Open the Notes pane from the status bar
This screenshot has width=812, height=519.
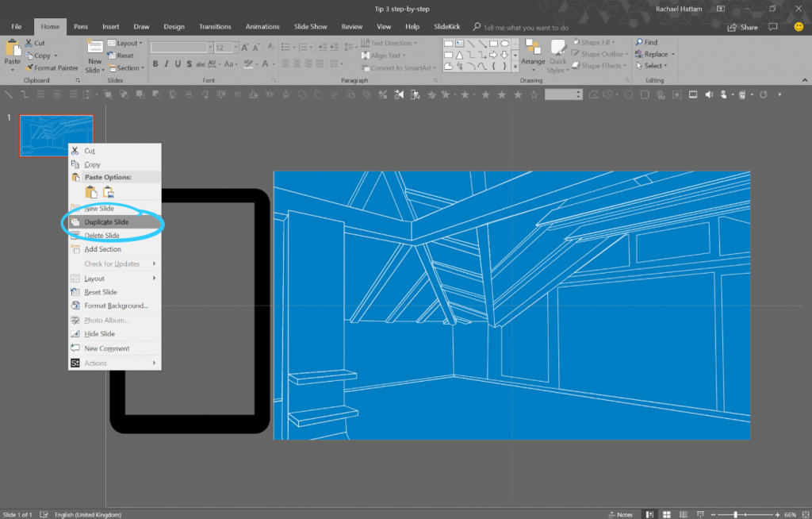tap(622, 513)
